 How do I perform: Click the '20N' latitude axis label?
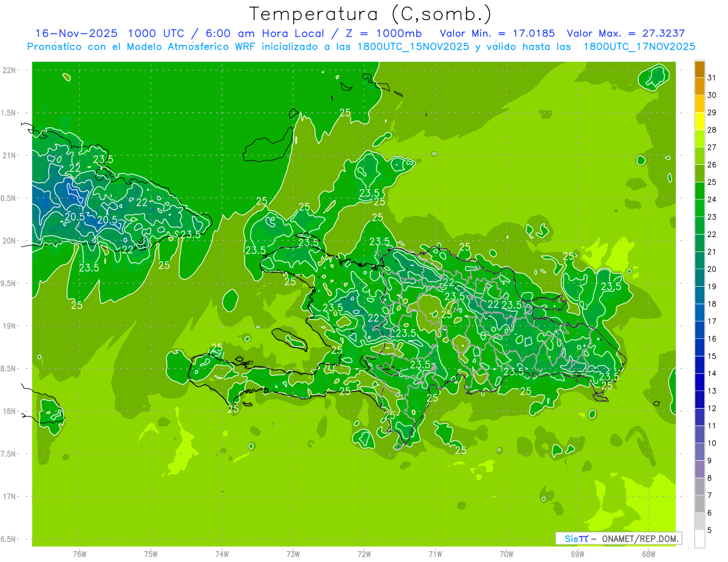point(10,241)
